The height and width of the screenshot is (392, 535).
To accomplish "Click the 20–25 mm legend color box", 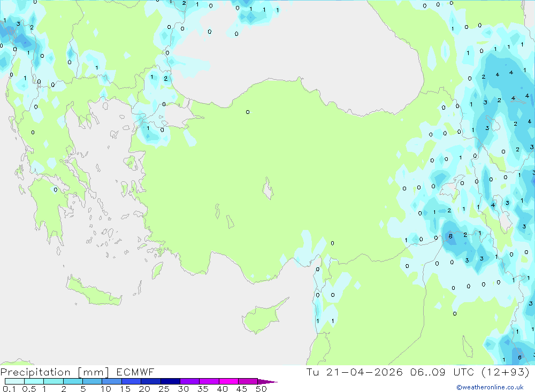I will [x=150, y=381].
